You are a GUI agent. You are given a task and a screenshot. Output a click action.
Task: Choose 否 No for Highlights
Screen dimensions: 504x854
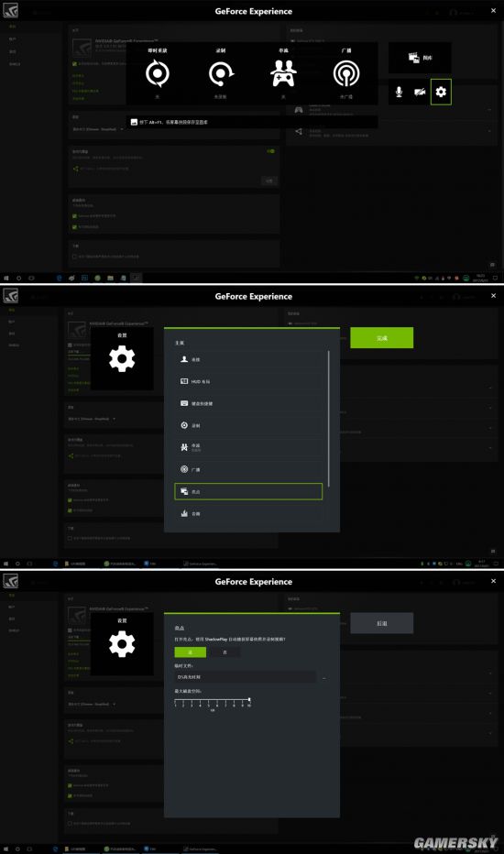224,651
